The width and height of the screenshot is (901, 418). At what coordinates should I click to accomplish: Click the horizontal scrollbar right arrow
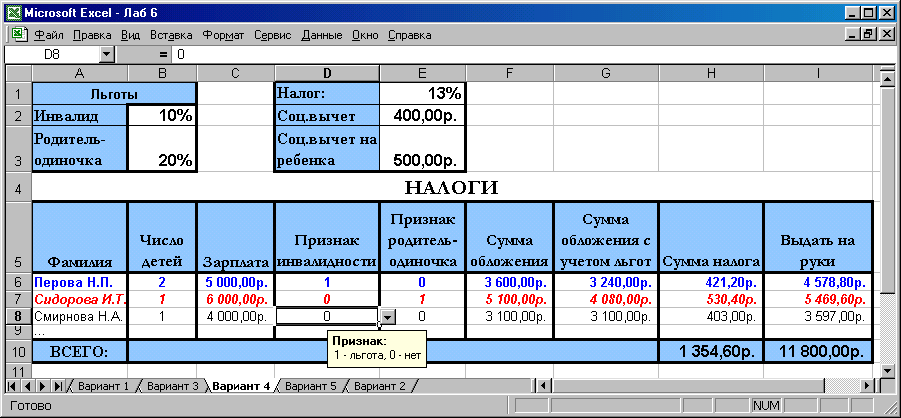[867, 386]
